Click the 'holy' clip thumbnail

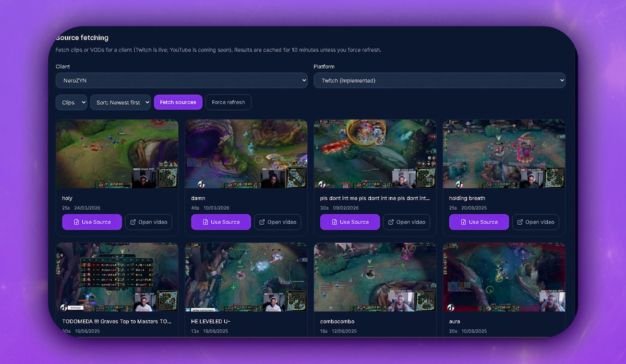[x=117, y=154]
